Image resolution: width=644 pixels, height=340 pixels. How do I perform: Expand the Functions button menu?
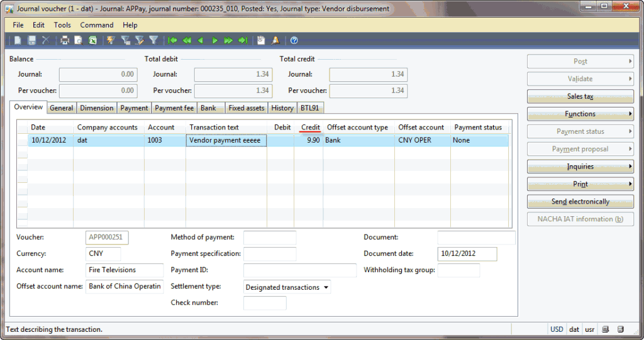(580, 114)
